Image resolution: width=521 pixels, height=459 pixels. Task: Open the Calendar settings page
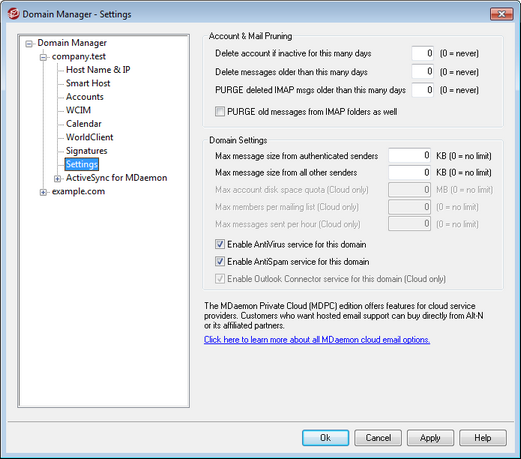click(84, 124)
